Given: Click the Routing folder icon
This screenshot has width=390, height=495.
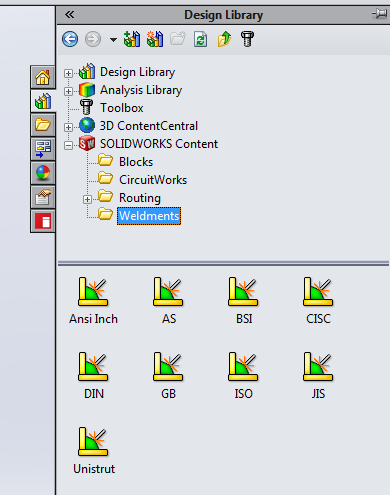Looking at the screenshot, I should [106, 196].
